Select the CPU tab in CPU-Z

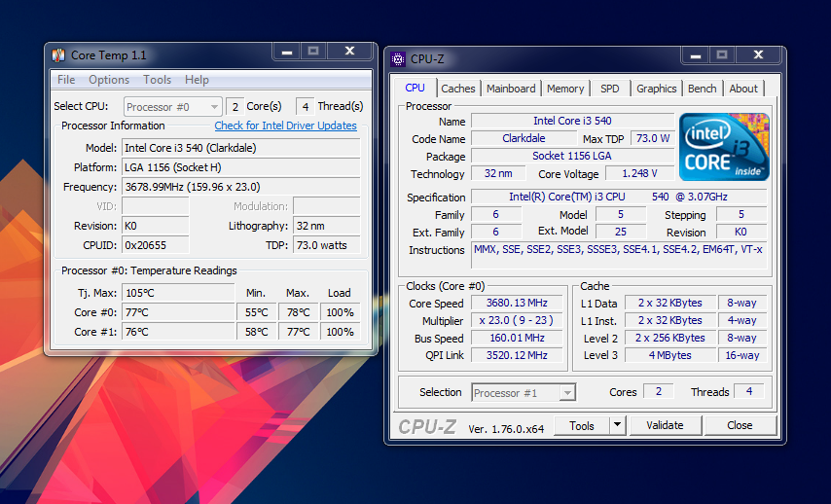point(415,88)
